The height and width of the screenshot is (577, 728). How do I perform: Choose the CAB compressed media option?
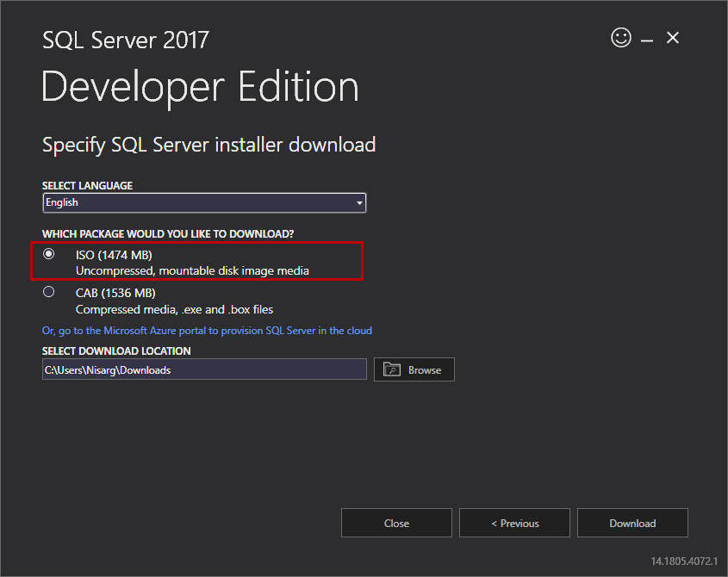[49, 291]
